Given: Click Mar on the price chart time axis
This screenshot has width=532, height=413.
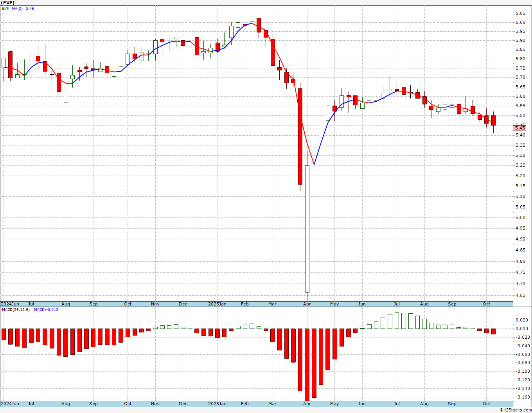Looking at the screenshot, I should pos(272,304).
